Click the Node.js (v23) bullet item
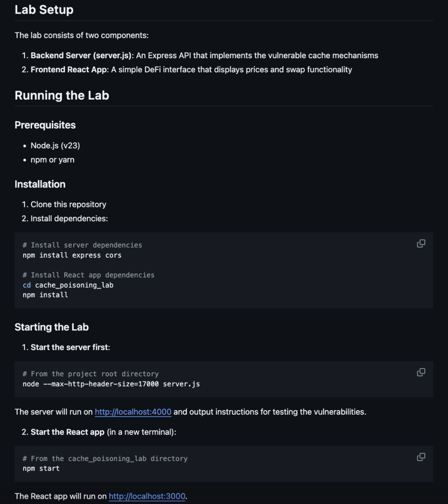Viewport: 448px width, 504px height. pyautogui.click(x=55, y=146)
